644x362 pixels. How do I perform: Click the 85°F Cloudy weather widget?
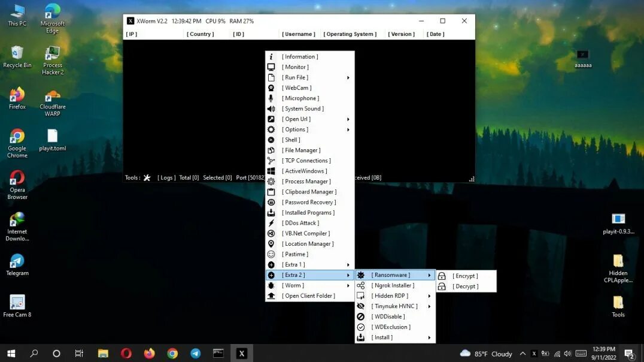486,354
